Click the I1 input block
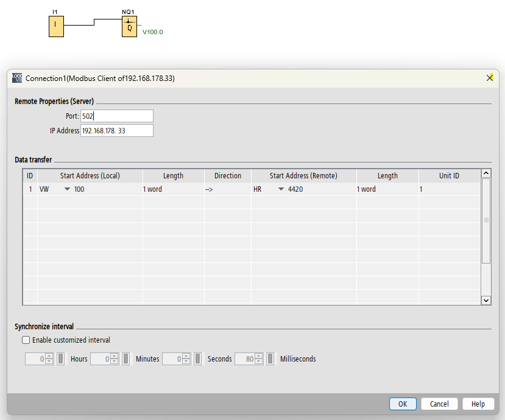This screenshot has height=420, width=505. [56, 26]
